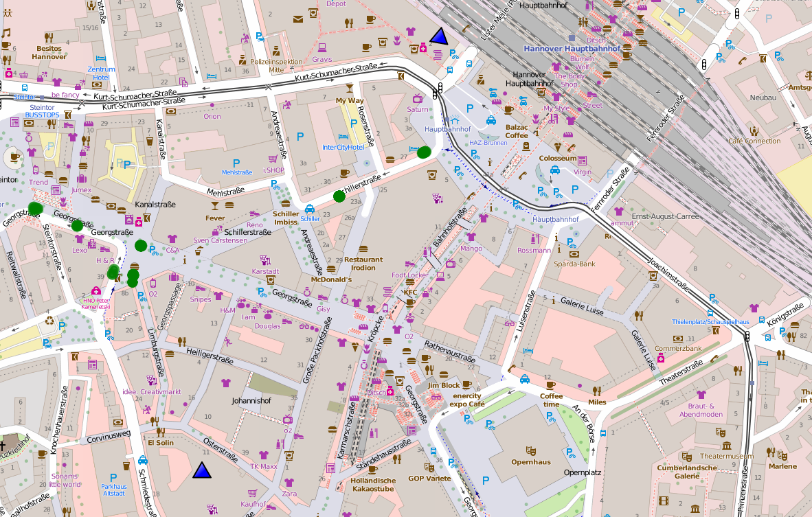Click the Ernst-August-Carree label
Screen dimensions: 812x517
pos(666,216)
